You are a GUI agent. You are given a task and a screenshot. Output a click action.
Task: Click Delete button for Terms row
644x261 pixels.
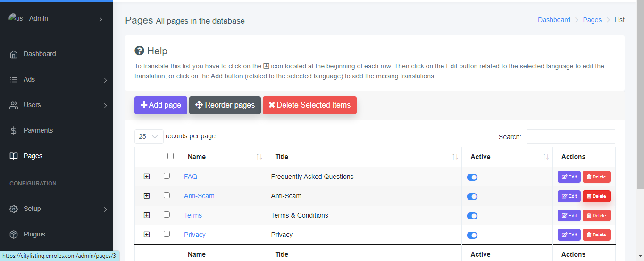pos(596,216)
